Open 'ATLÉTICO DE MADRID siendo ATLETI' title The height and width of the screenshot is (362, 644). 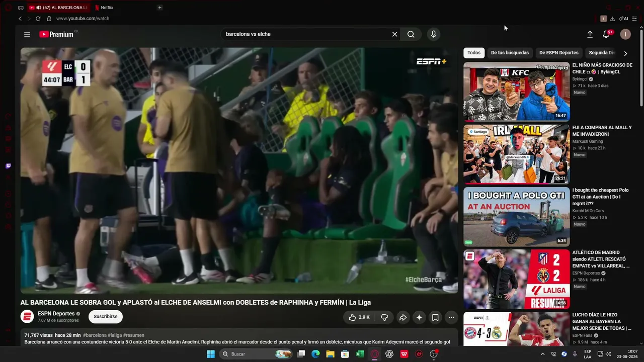pos(601,259)
